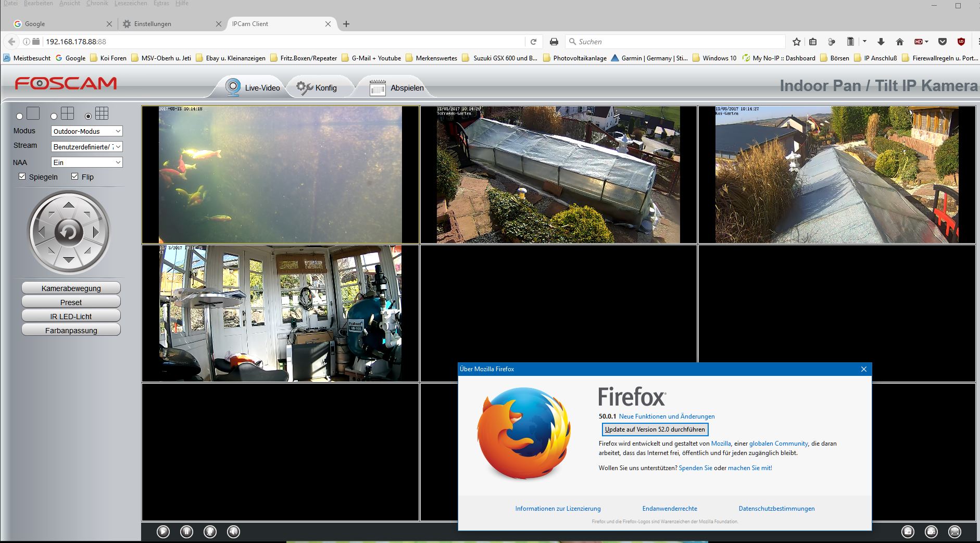Viewport: 980px width, 543px height.
Task: Click Update auf Version 52.0 durchführen
Action: point(655,430)
